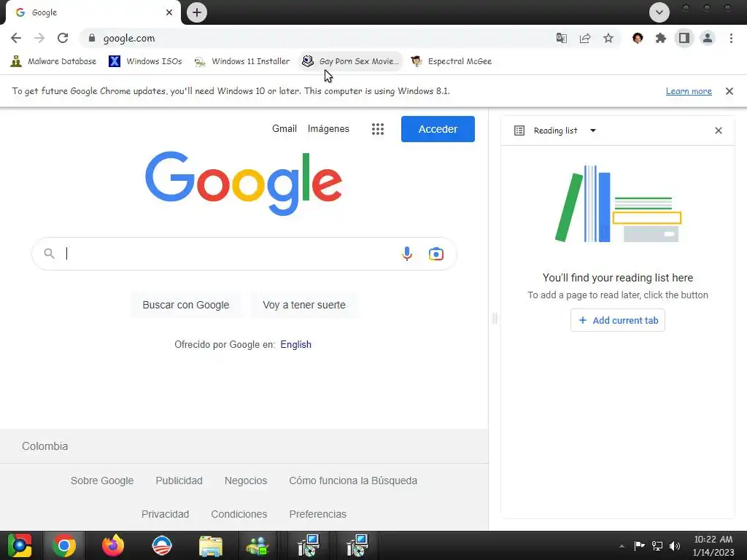Viewport: 747px width, 560px height.
Task: Open the Google apps grid
Action: (378, 129)
